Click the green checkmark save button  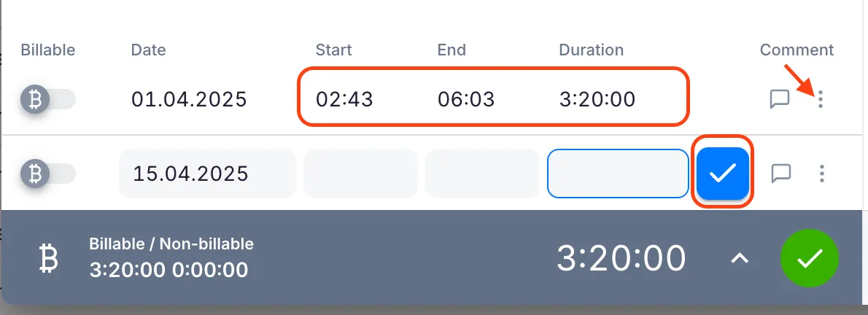point(810,258)
